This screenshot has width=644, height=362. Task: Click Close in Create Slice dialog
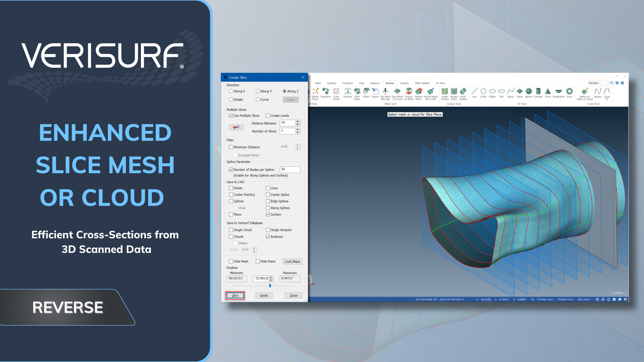pos(294,295)
